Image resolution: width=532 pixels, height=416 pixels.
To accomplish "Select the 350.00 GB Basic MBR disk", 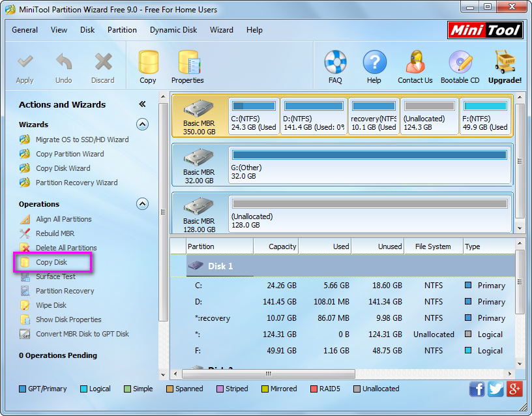I will (199, 116).
